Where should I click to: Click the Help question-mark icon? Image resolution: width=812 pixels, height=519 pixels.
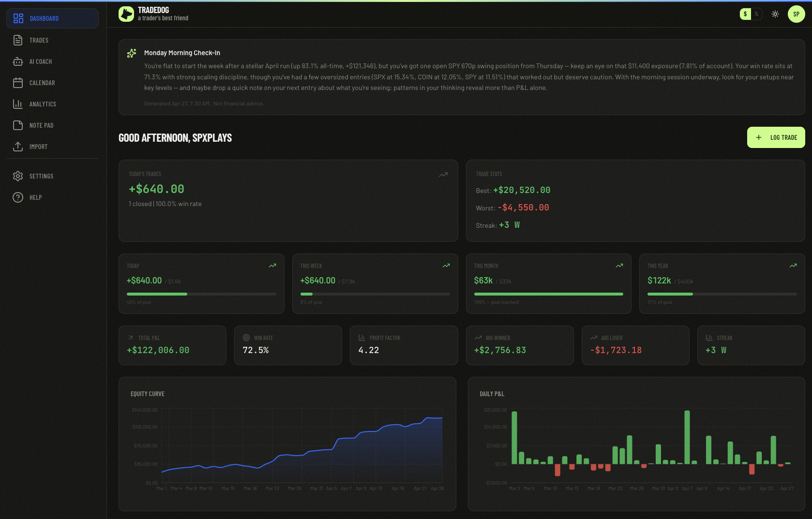click(x=18, y=197)
